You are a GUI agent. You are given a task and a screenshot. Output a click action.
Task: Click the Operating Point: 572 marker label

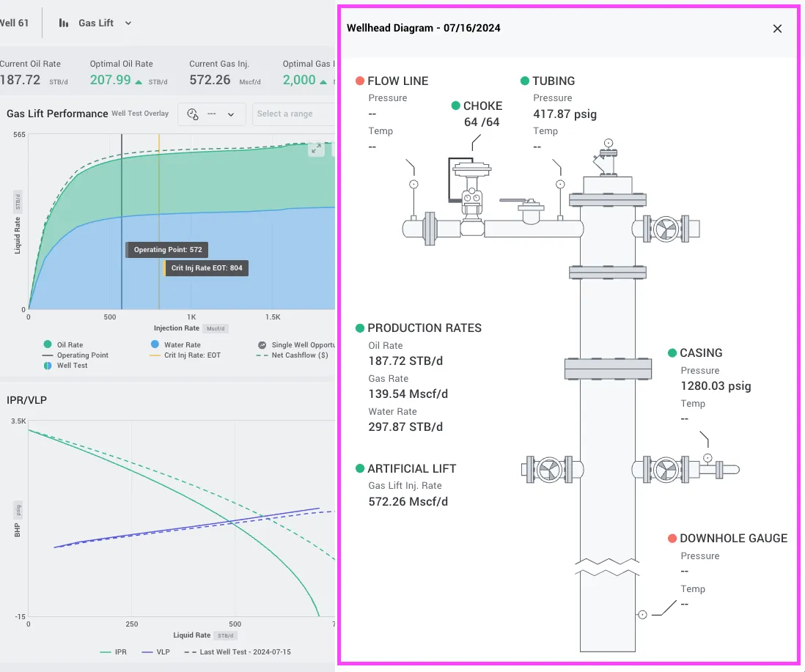coord(167,250)
